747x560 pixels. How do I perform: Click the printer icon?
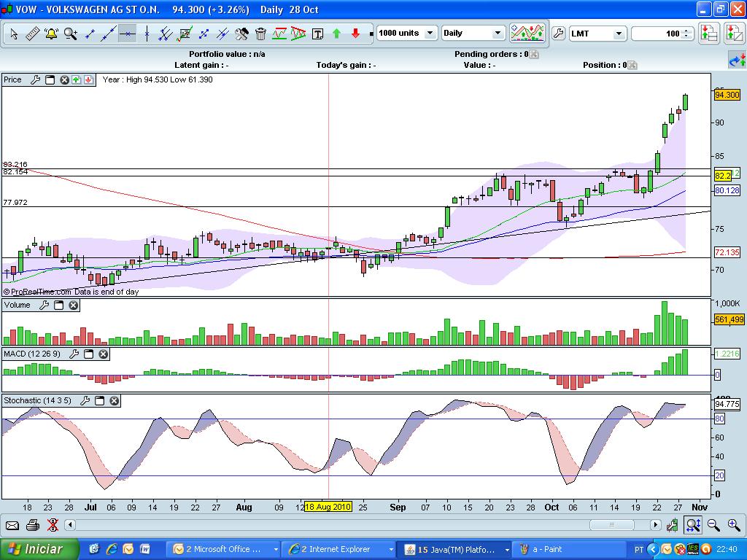tap(32, 525)
